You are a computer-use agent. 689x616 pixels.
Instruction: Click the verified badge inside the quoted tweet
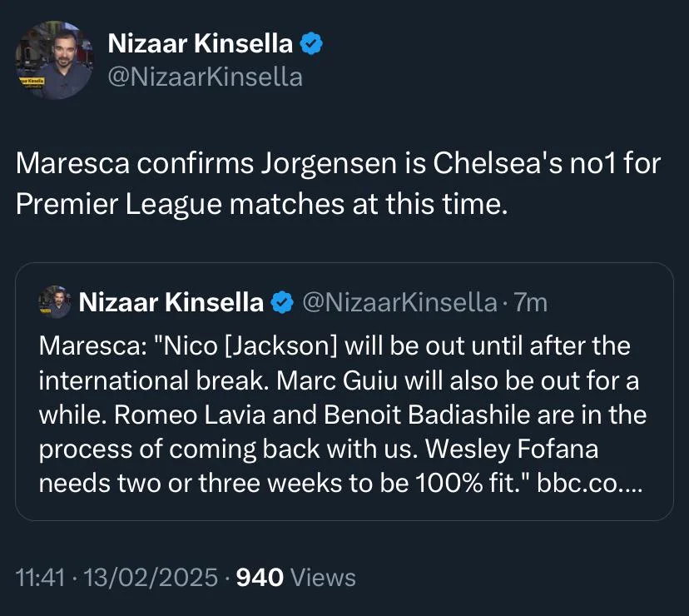(x=282, y=303)
